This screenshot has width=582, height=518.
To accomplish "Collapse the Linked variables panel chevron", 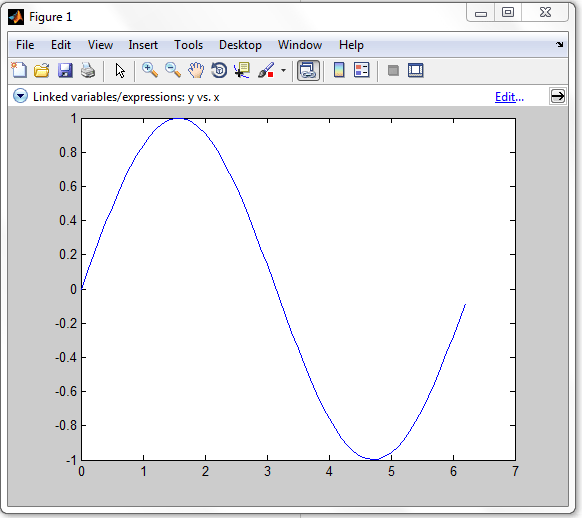I will (x=20, y=96).
